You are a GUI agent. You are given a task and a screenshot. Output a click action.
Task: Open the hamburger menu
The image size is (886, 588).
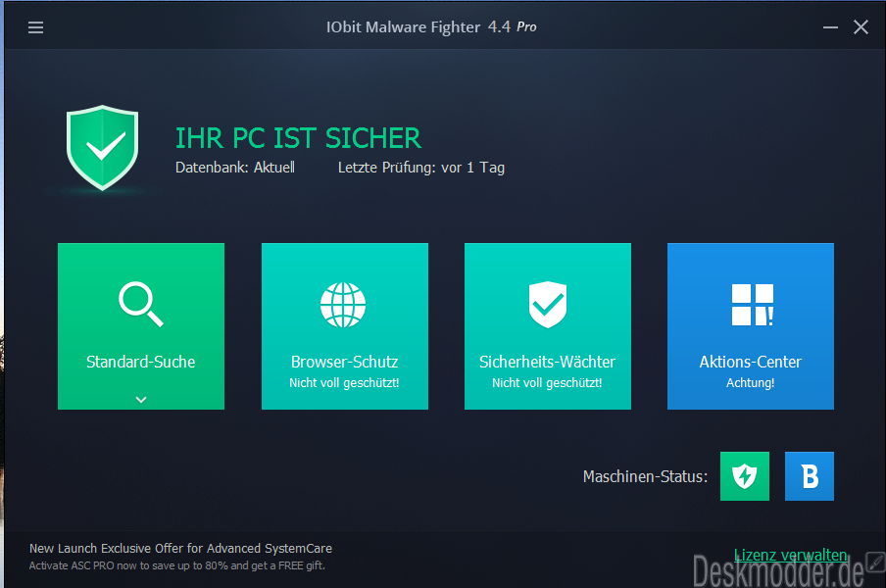coord(35,27)
